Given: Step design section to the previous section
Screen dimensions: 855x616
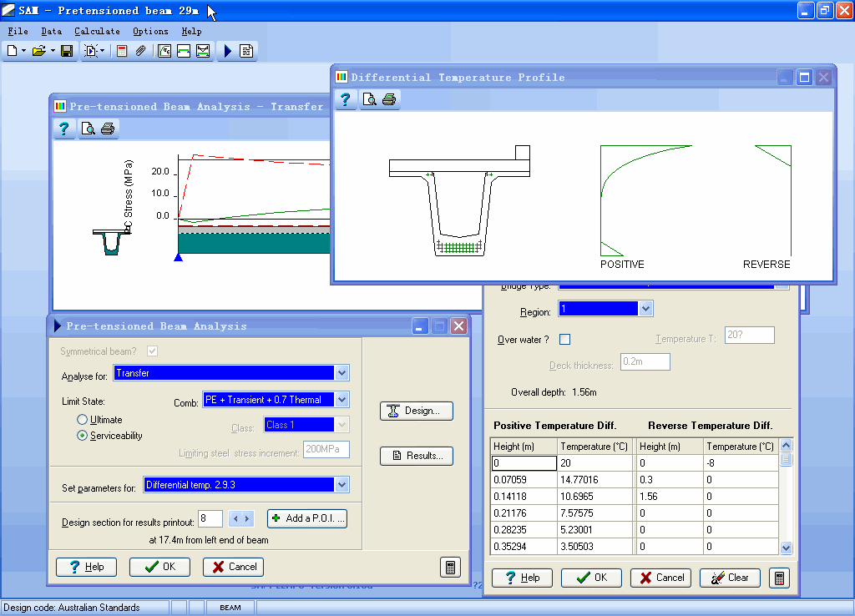Looking at the screenshot, I should pos(235,518).
